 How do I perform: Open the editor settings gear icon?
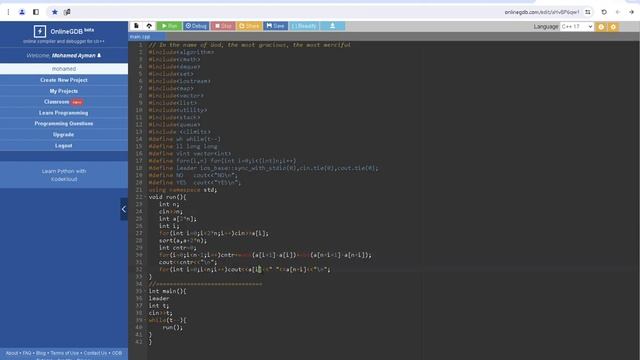pos(601,27)
